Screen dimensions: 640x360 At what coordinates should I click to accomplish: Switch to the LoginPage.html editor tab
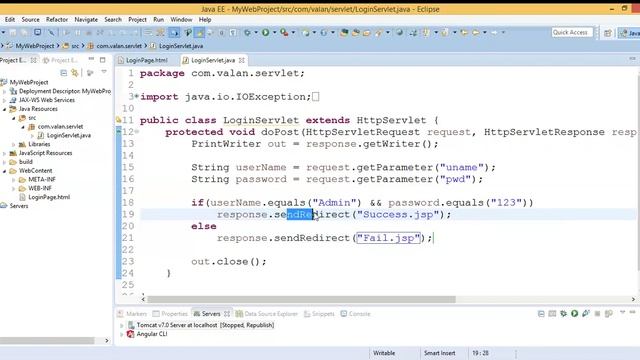[142, 60]
